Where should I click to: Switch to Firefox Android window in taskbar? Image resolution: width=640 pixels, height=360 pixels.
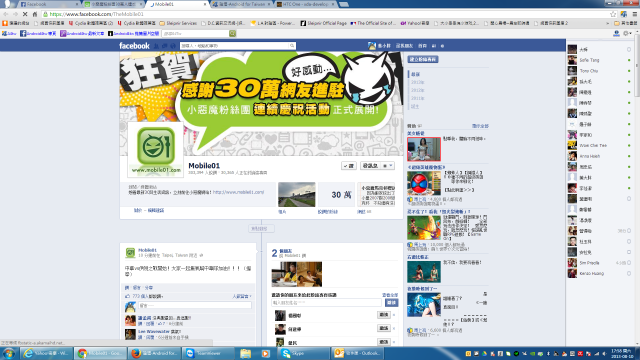click(x=154, y=353)
